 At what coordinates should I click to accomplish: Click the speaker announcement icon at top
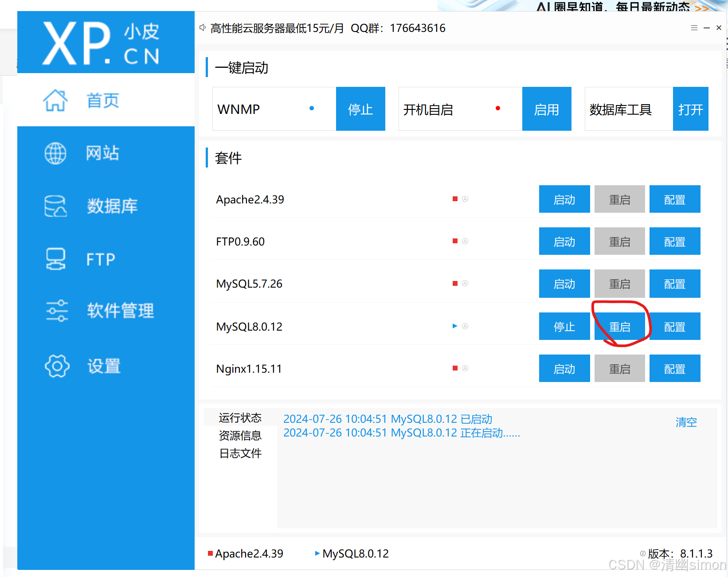coord(203,28)
